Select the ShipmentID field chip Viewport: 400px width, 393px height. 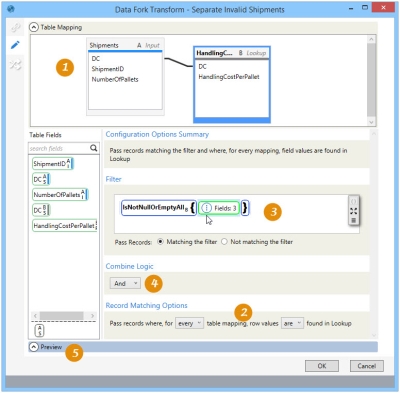tap(52, 164)
